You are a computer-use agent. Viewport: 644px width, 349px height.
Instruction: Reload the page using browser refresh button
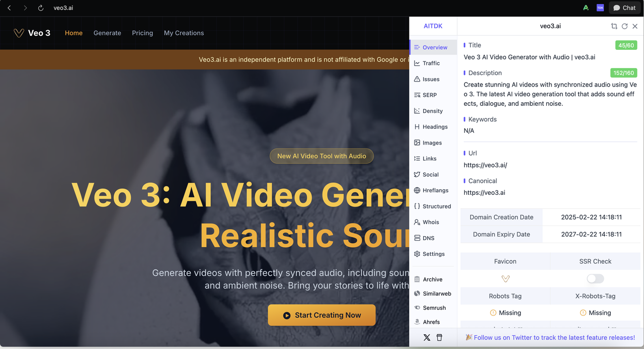(x=41, y=8)
